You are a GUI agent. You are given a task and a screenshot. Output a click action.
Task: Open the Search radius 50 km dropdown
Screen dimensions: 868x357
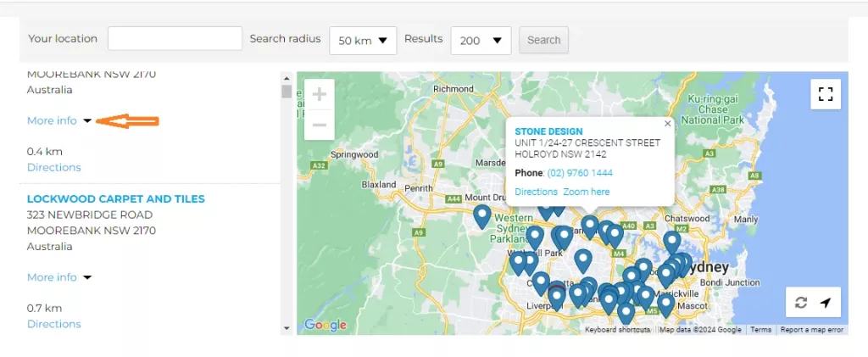tap(363, 40)
